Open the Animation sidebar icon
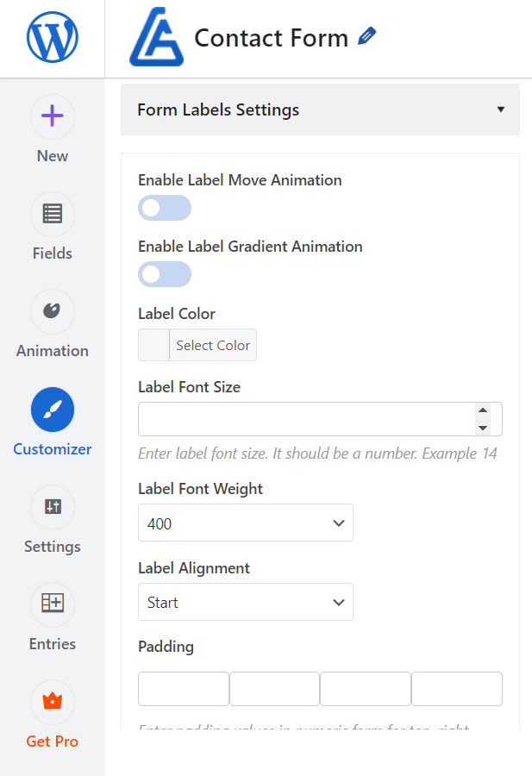 [x=52, y=311]
